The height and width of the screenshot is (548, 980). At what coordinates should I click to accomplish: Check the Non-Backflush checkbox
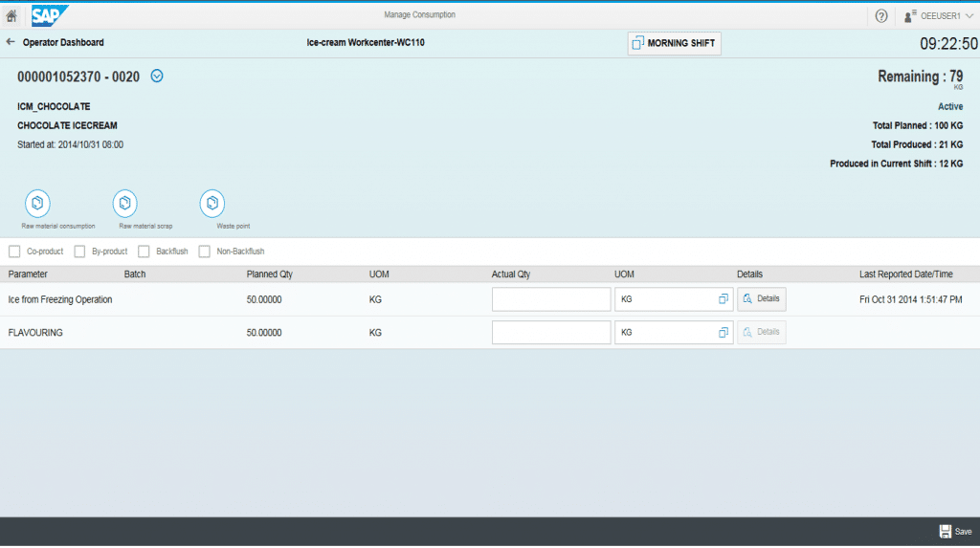[204, 252]
